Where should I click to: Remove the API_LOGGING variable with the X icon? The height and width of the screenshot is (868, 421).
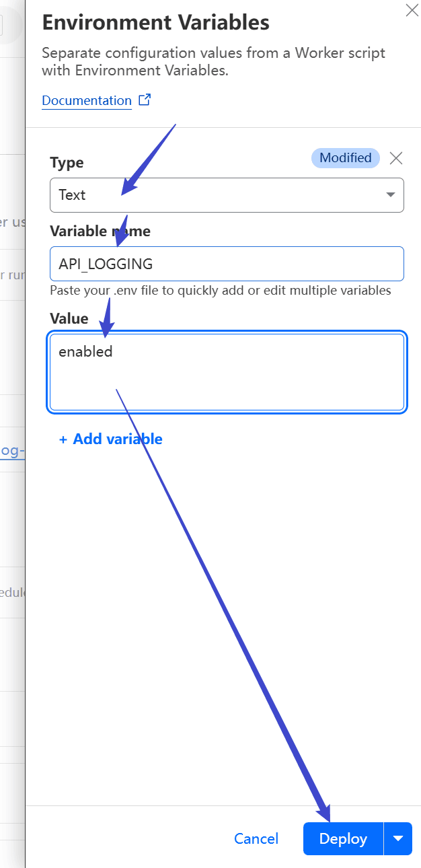(x=396, y=158)
